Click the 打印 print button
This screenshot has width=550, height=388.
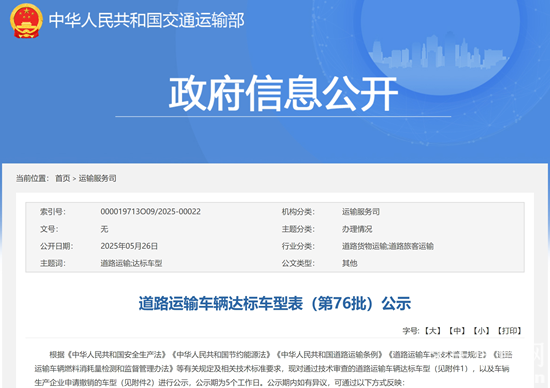[x=509, y=330]
